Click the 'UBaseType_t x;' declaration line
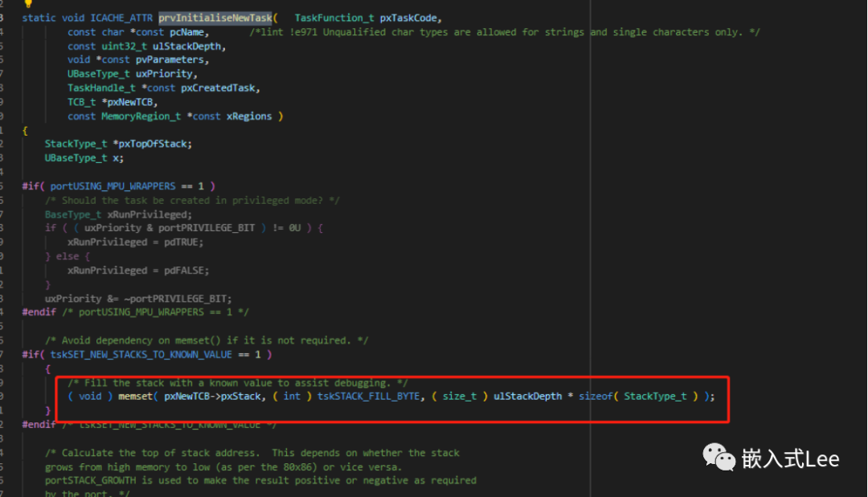868x497 pixels. click(84, 158)
